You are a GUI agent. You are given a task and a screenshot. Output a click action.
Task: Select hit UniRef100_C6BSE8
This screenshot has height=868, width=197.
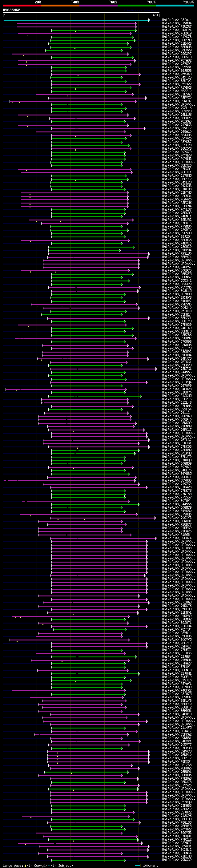tap(177, 57)
